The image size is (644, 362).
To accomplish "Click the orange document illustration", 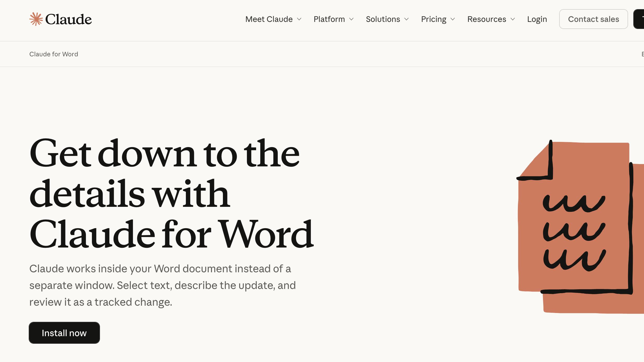I will (x=580, y=226).
